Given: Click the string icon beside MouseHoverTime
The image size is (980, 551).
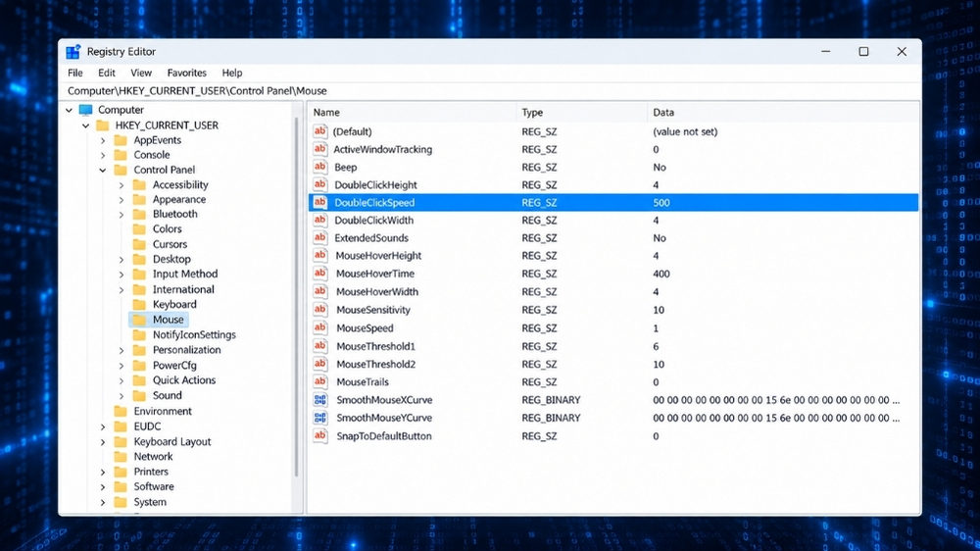Looking at the screenshot, I should coord(320,274).
